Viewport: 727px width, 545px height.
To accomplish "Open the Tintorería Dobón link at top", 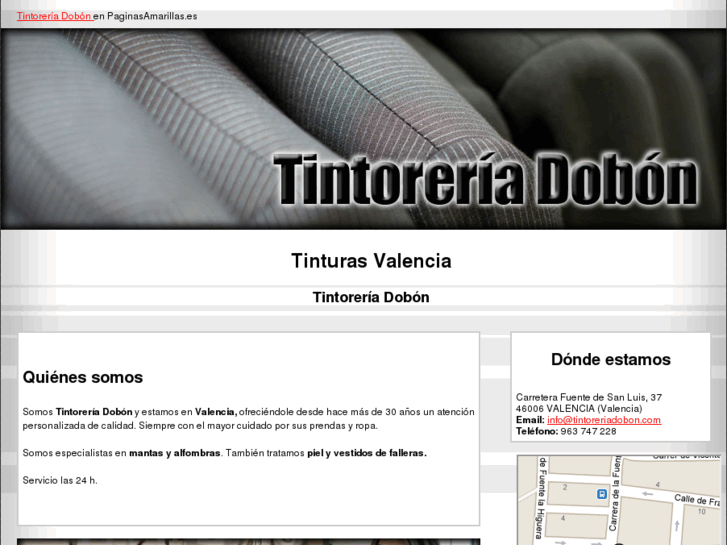I will [55, 16].
